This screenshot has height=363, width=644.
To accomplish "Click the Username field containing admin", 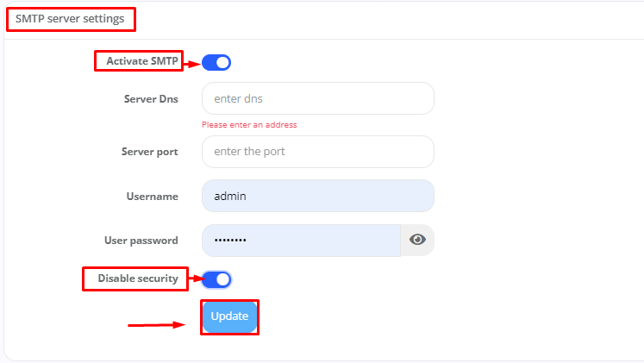I will coord(317,196).
